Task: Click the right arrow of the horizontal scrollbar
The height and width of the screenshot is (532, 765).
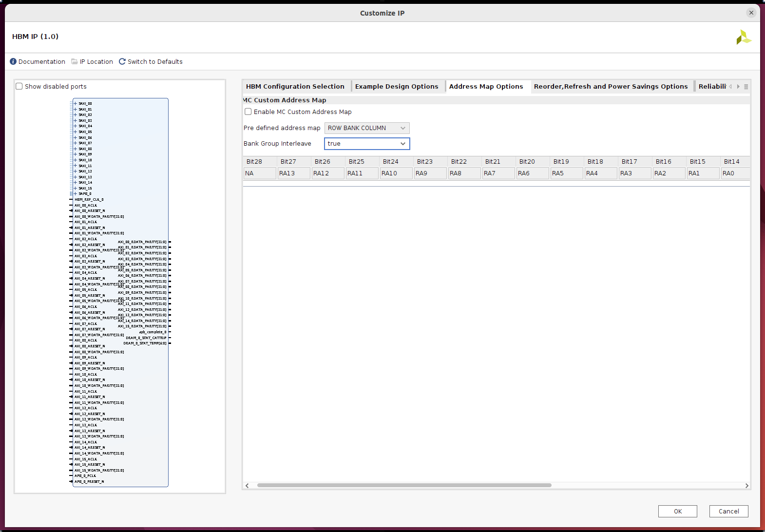Action: 746,485
